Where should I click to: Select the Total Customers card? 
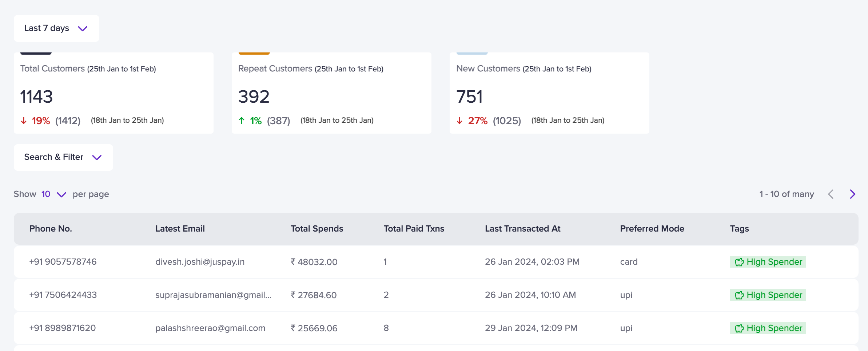click(x=114, y=93)
